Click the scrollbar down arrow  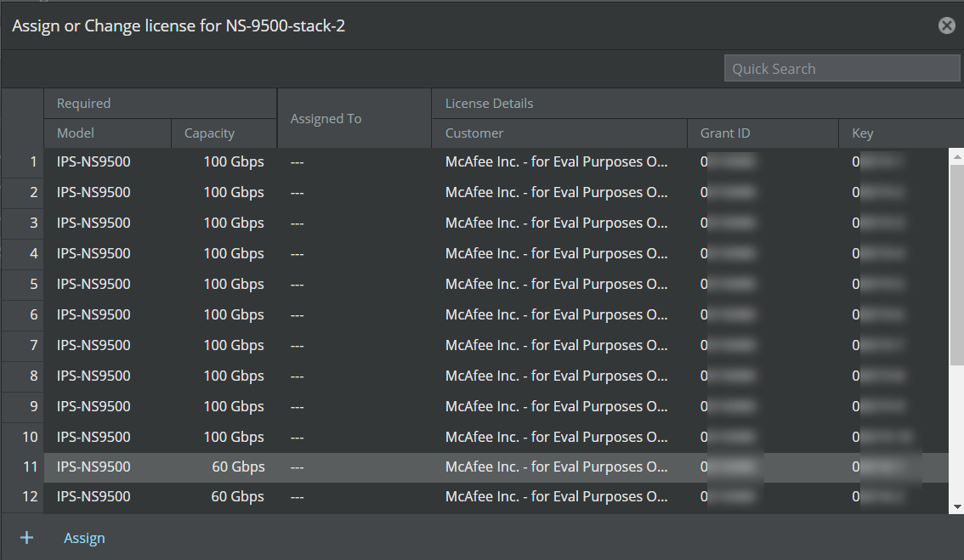(956, 507)
